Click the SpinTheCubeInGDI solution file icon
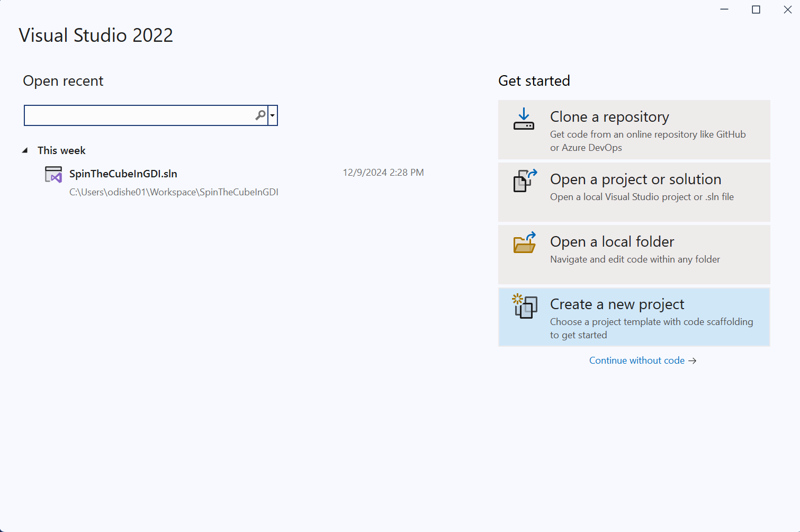The image size is (800, 532). click(53, 174)
